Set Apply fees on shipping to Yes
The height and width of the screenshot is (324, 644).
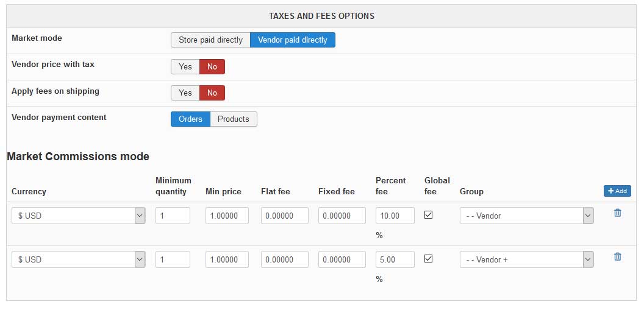click(185, 93)
